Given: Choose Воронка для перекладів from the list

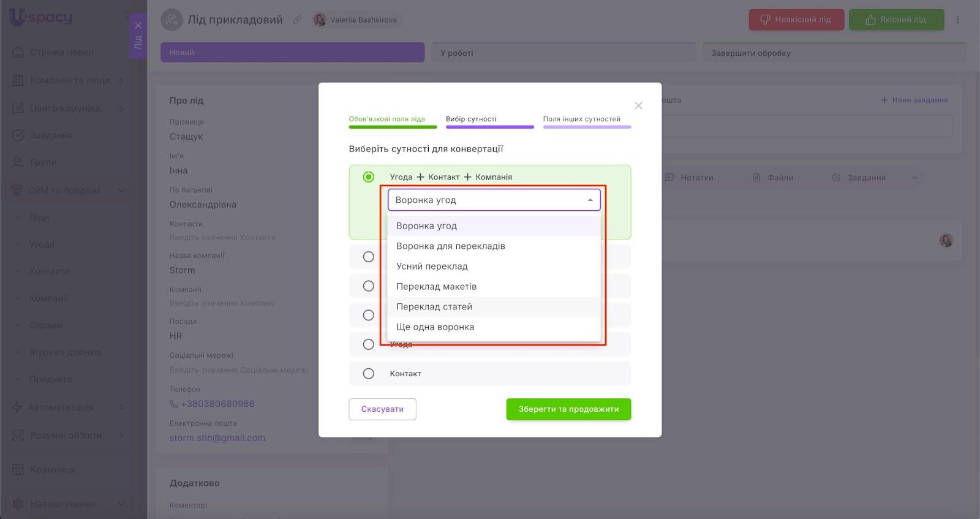Looking at the screenshot, I should [x=494, y=246].
